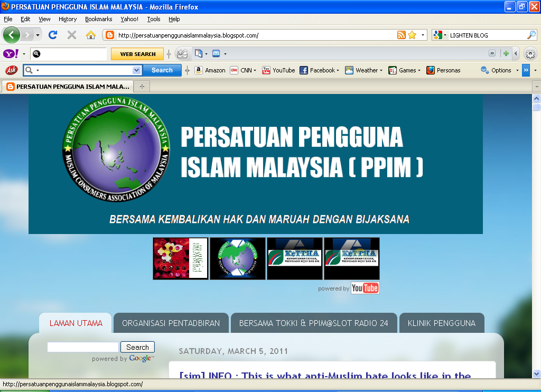Image resolution: width=541 pixels, height=392 pixels.
Task: Click the green plus icon on Yahoo toolbar
Action: [506, 53]
